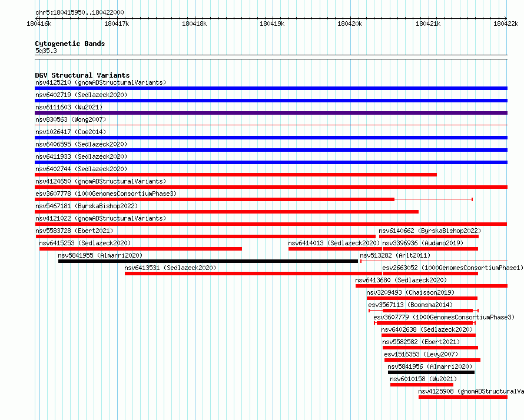Viewport: 524px width, 420px height.
Task: Click the red bar under nsv6413531
Action: click(x=253, y=274)
